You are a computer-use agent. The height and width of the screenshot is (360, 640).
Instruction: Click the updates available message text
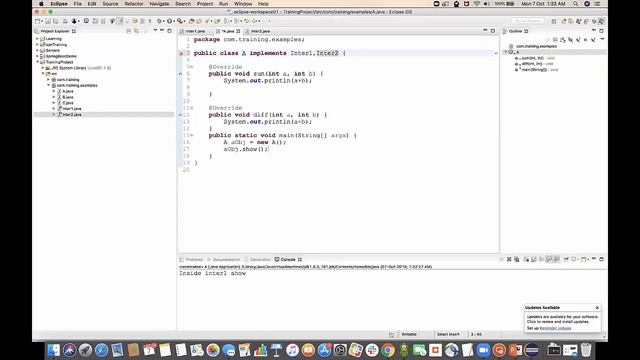[562, 319]
